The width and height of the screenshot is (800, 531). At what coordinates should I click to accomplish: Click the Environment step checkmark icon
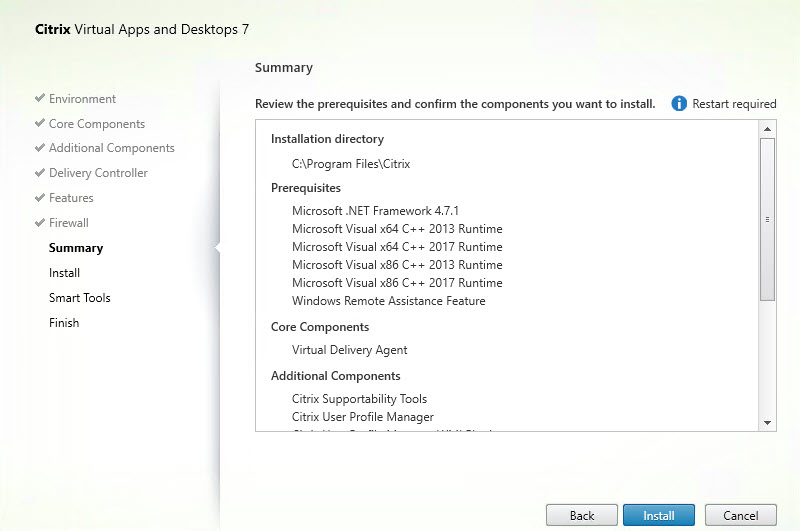point(40,99)
